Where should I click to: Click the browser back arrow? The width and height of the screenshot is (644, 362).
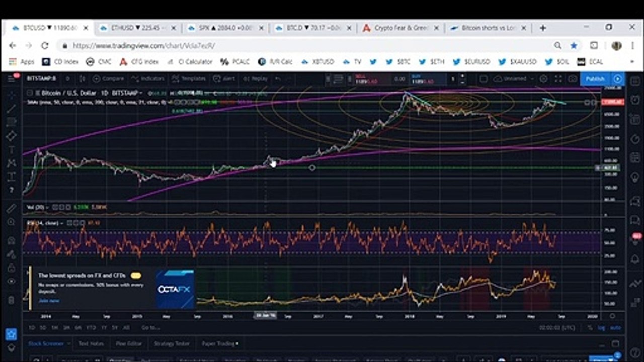(x=13, y=45)
